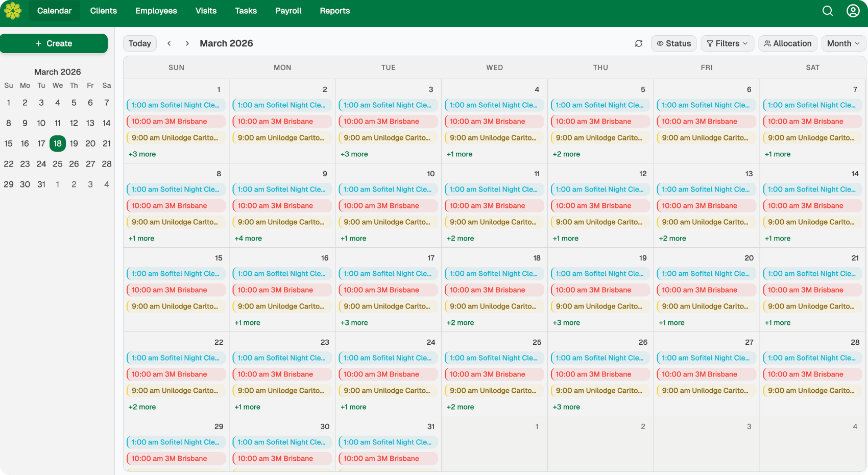Expand hidden visits with '+4 more' on March 9

248,238
